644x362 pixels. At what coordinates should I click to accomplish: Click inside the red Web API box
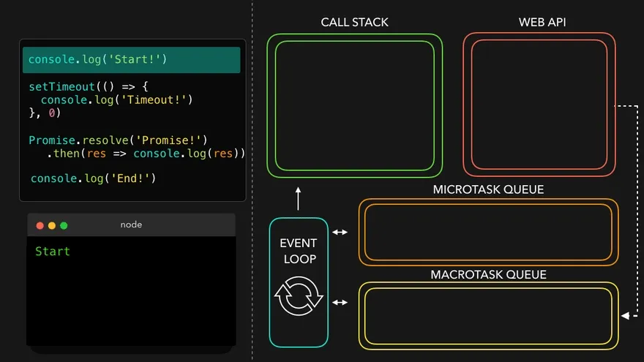coord(539,105)
